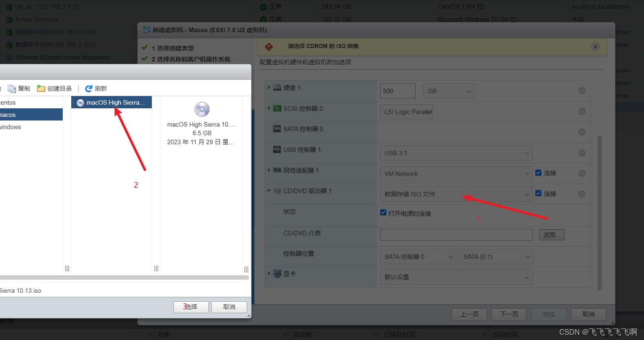Viewport: 644px width, 340px height.
Task: Remove SCSI controller 0 with delete icon
Action: pyautogui.click(x=582, y=111)
